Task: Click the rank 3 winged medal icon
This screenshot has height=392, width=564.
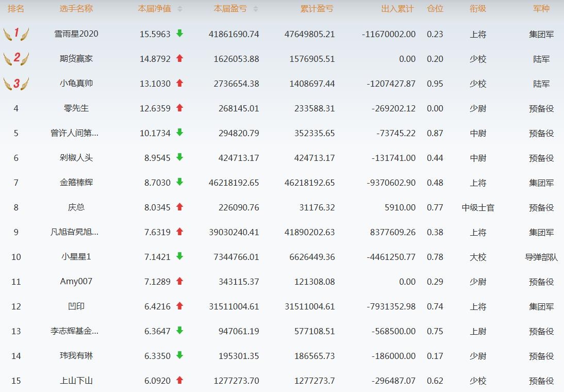Action: pos(16,84)
